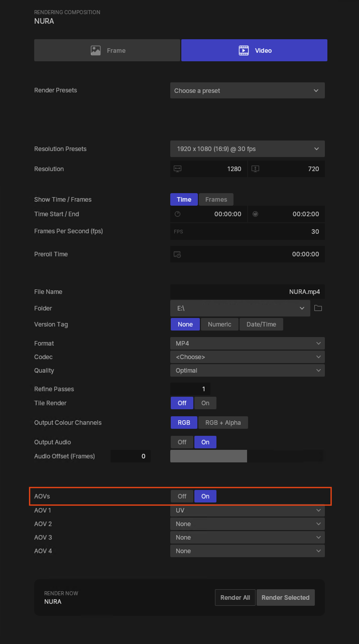Click the Render All button
Viewport: 359px width, 644px height.
point(235,598)
